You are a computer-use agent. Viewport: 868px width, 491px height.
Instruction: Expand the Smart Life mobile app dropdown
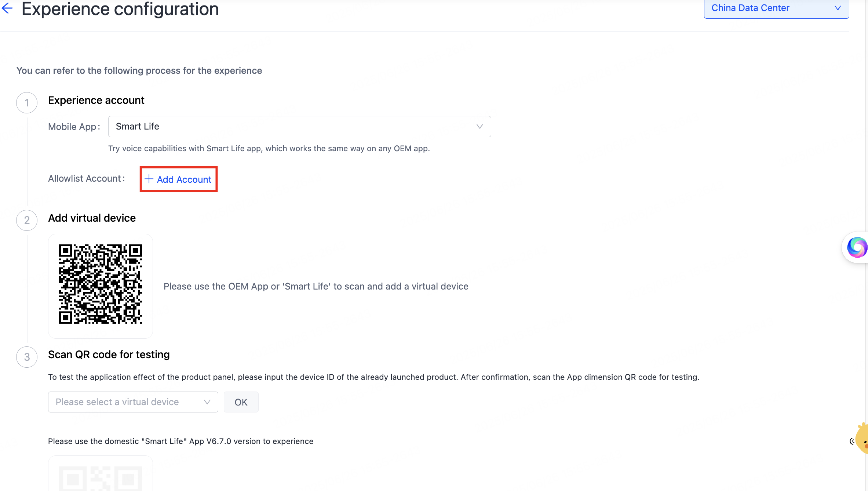click(x=299, y=127)
